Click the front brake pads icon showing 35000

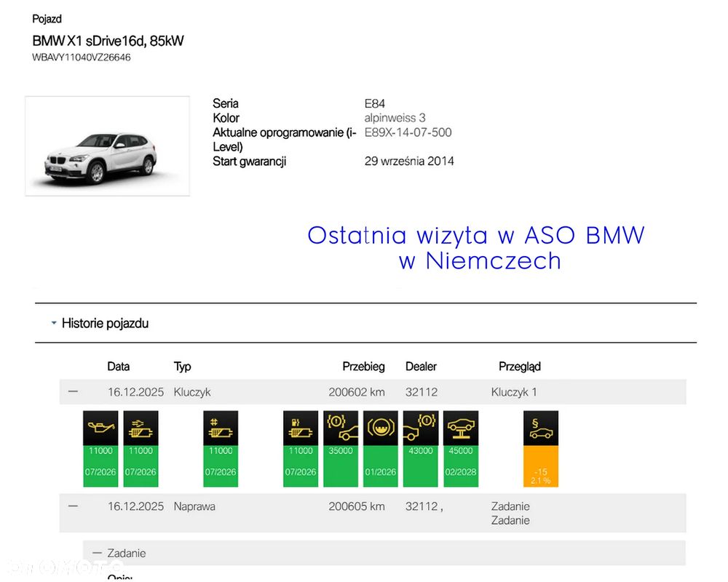(341, 428)
